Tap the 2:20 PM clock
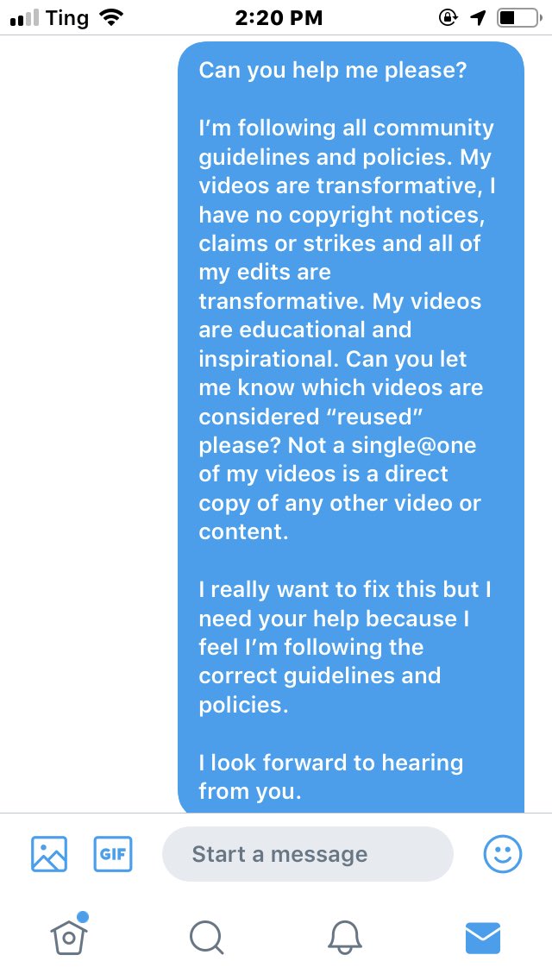The image size is (552, 980). point(279,17)
